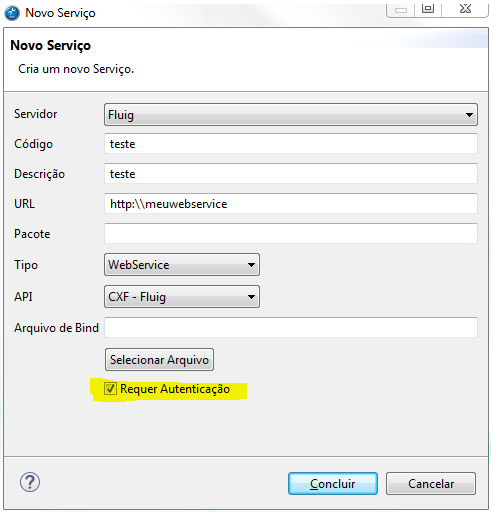The height and width of the screenshot is (513, 491).
Task: Focus the Código text field
Action: pyautogui.click(x=291, y=144)
